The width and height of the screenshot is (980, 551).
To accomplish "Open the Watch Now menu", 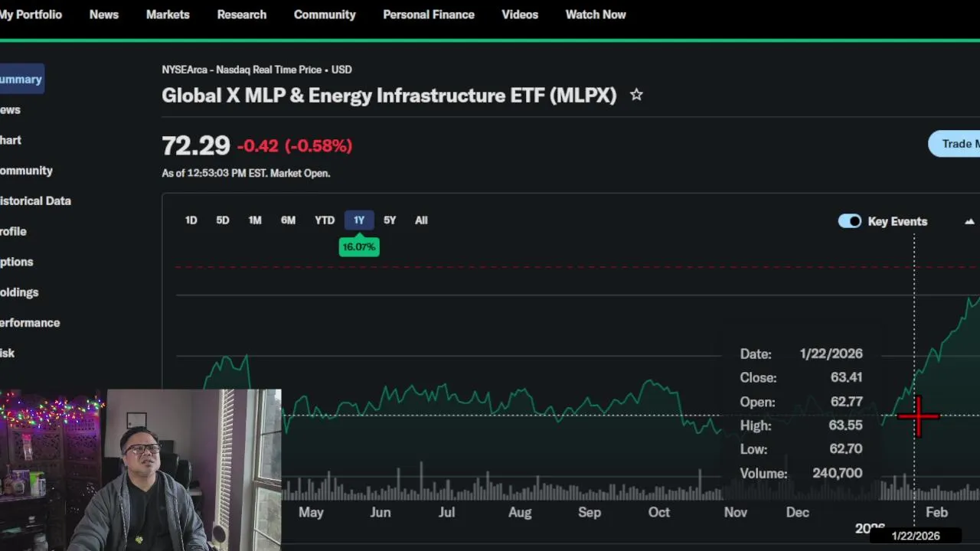I will [596, 15].
